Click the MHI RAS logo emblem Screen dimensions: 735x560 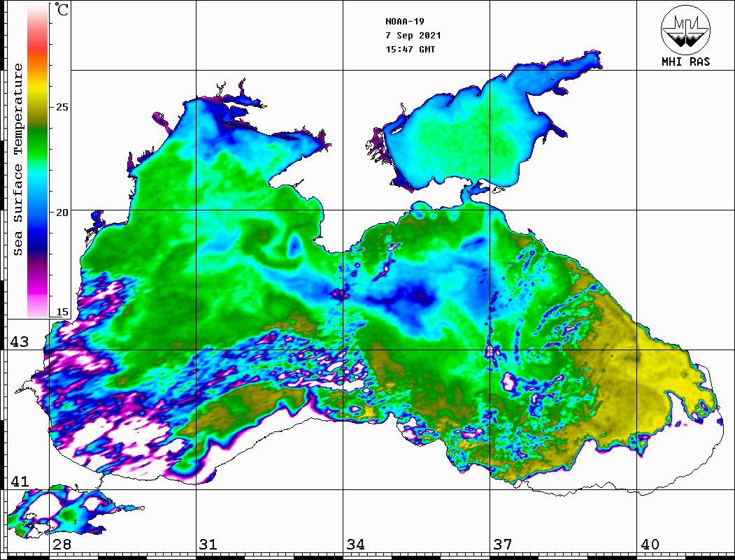(686, 29)
